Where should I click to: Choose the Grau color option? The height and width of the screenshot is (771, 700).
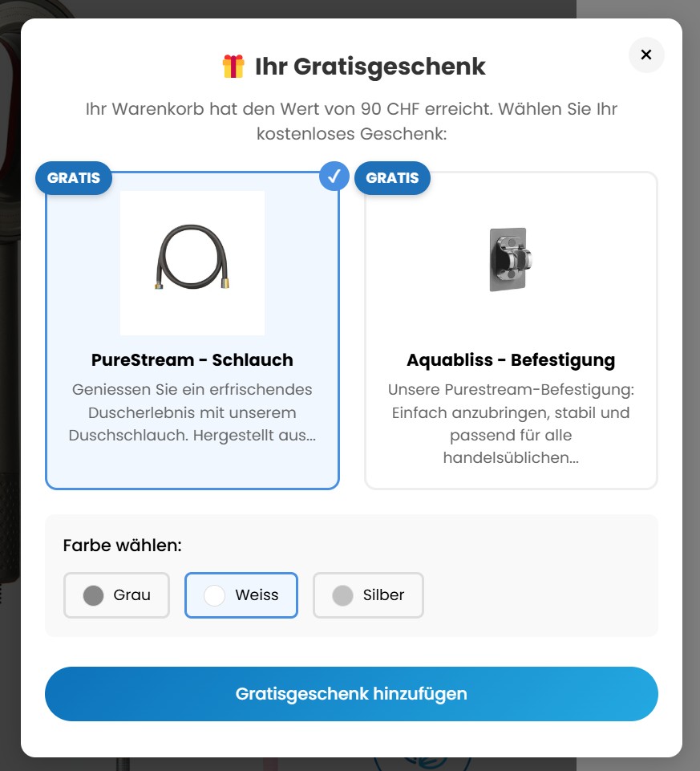pos(116,595)
